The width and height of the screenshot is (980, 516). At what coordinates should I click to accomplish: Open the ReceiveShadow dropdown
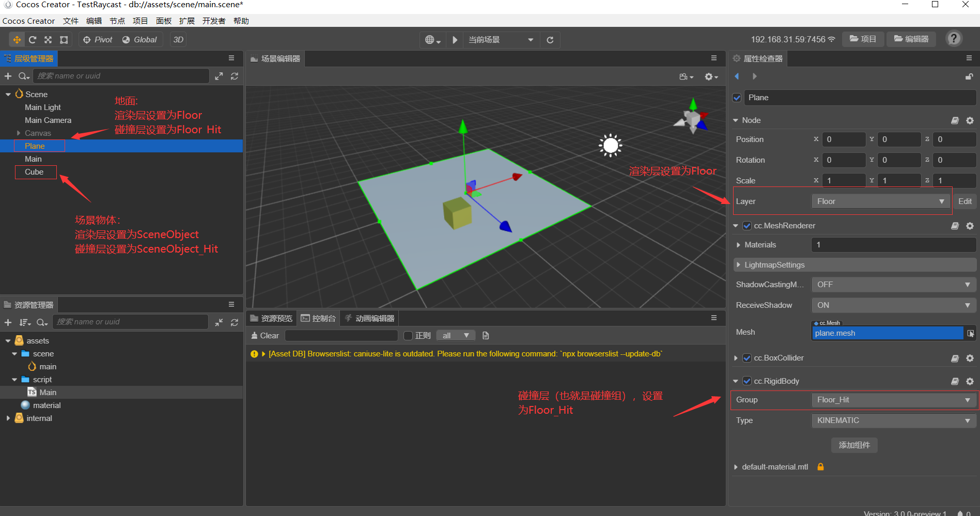(894, 305)
